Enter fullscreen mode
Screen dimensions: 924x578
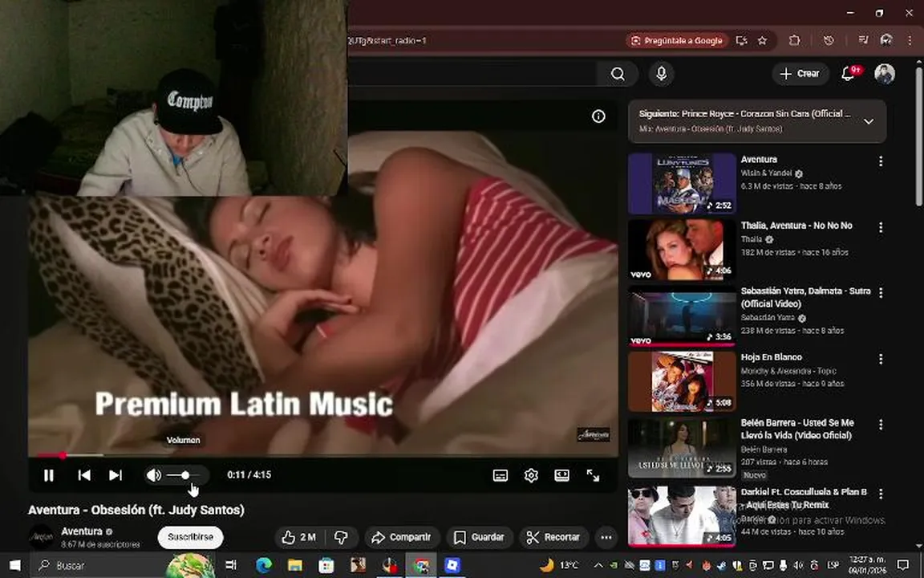point(593,475)
